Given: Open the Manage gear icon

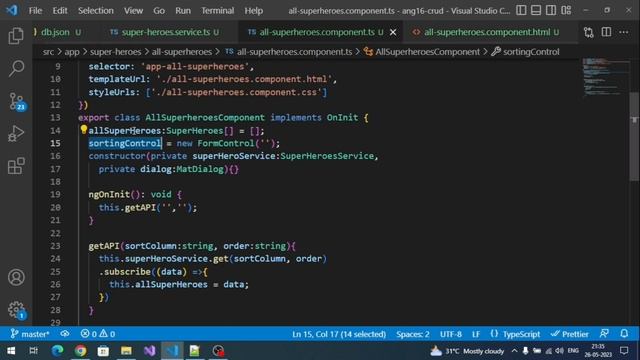Looking at the screenshot, I should pos(16,310).
